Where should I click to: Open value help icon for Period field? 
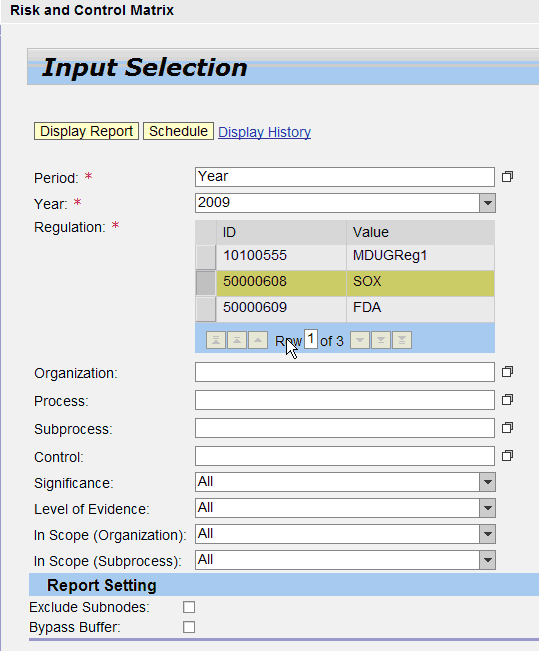coord(507,177)
